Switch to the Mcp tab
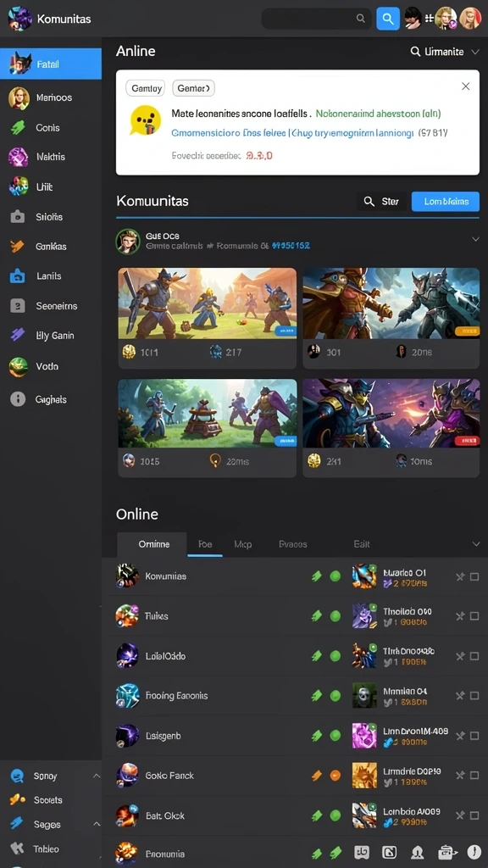 pos(243,544)
